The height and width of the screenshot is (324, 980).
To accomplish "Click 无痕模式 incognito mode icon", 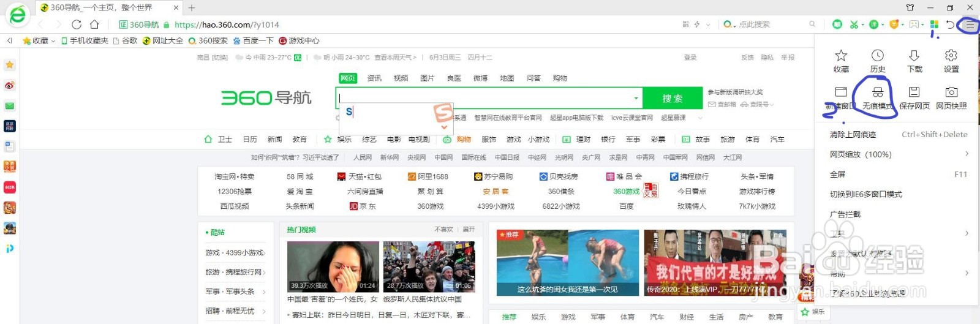I will [x=878, y=92].
